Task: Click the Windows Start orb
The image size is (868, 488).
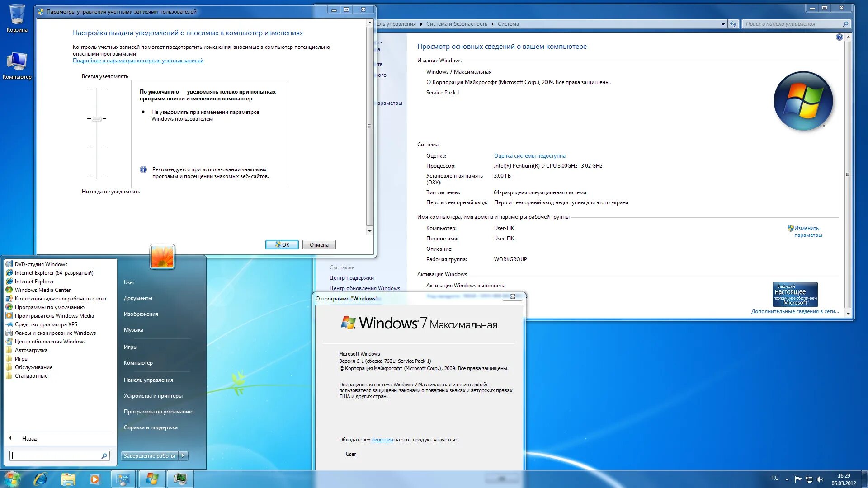Action: [12, 479]
